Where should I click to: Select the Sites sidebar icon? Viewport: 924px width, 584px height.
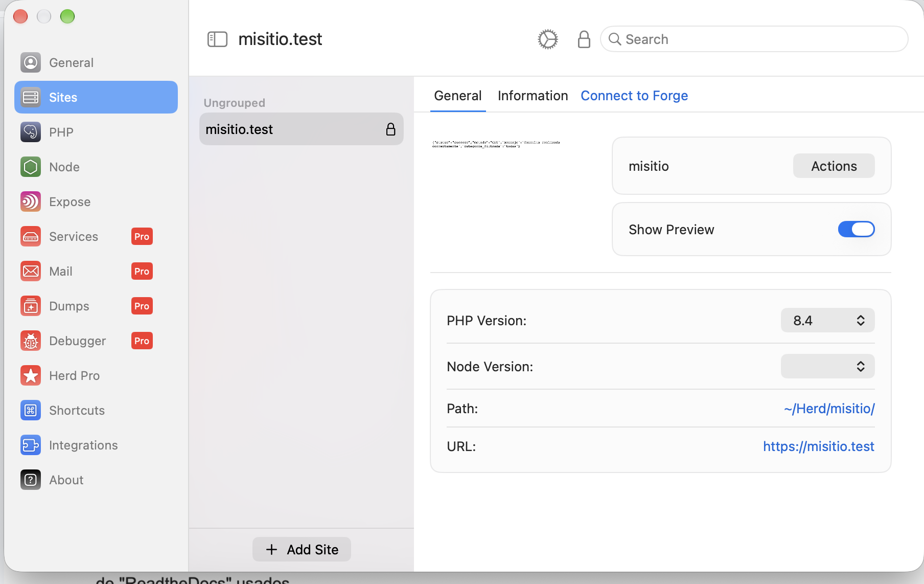click(31, 97)
